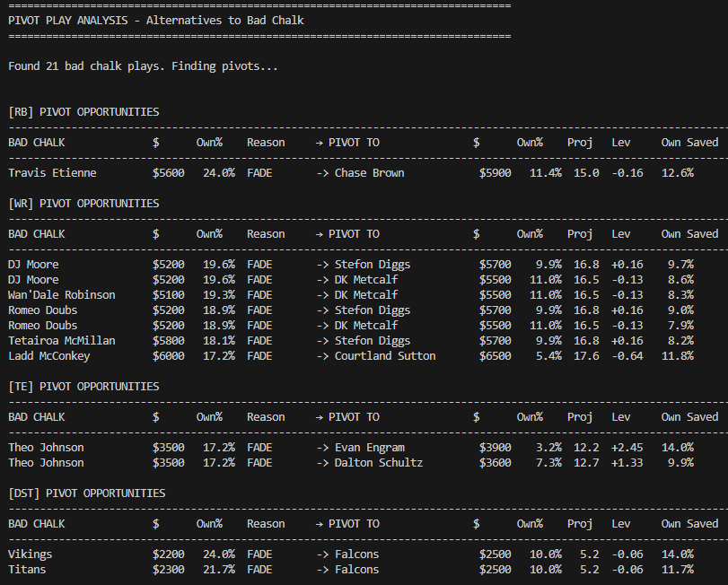Click the '$5800' Tetairoa McMillan salary
Screen dimensions: 728x585
coord(169,341)
